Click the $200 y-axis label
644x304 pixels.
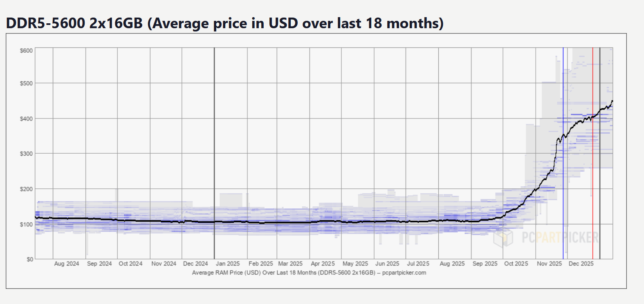click(26, 189)
